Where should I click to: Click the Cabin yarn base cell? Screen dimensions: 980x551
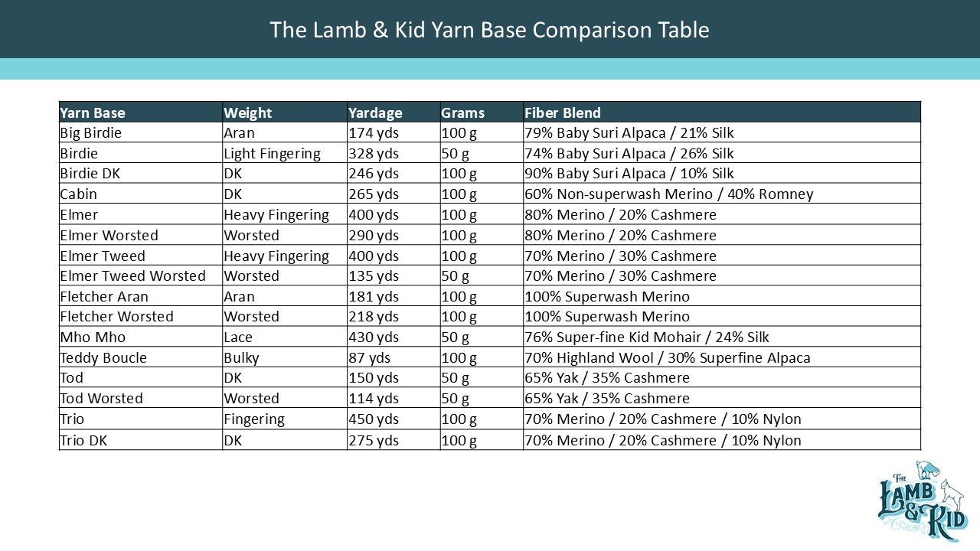click(78, 194)
